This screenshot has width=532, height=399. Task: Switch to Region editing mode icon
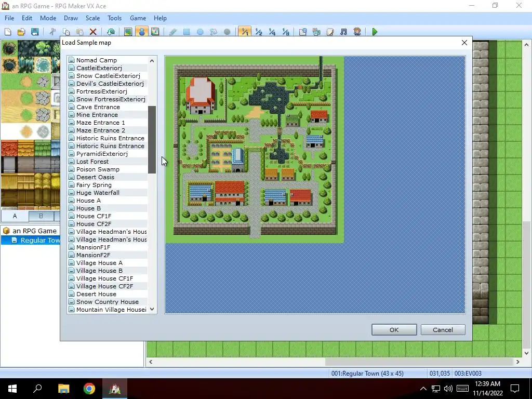pyautogui.click(x=155, y=32)
